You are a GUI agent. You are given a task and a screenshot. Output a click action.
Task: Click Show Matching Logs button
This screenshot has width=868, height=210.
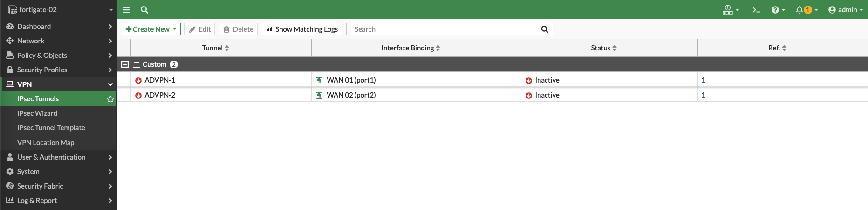pyautogui.click(x=301, y=29)
